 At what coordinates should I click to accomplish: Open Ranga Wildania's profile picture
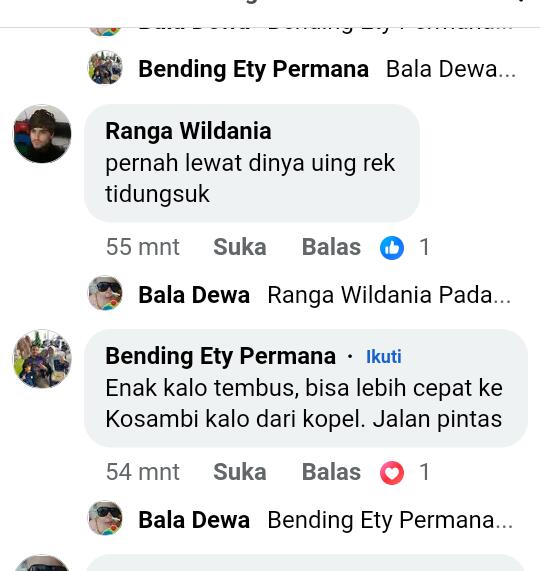42,134
